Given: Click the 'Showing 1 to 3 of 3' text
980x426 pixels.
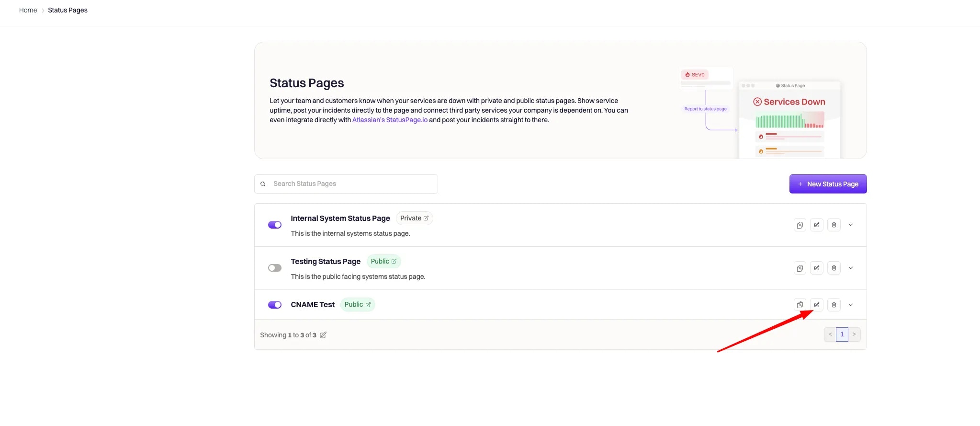Looking at the screenshot, I should 288,335.
